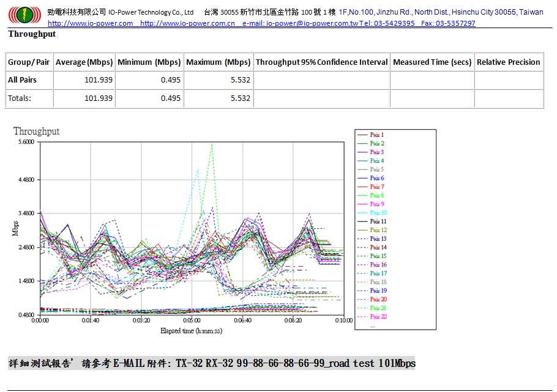
Task: Click the red line swatch beside Pair 7
Action: [x=362, y=187]
